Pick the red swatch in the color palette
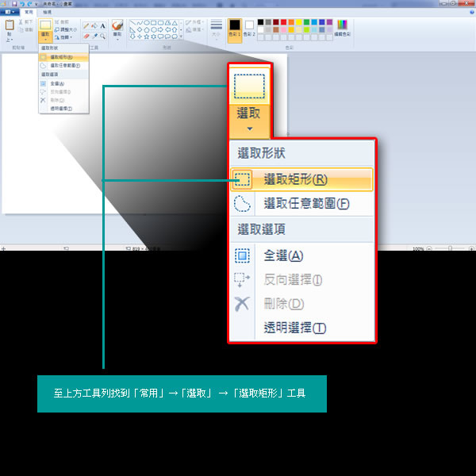Image resolution: width=476 pixels, height=476 pixels. (x=283, y=22)
